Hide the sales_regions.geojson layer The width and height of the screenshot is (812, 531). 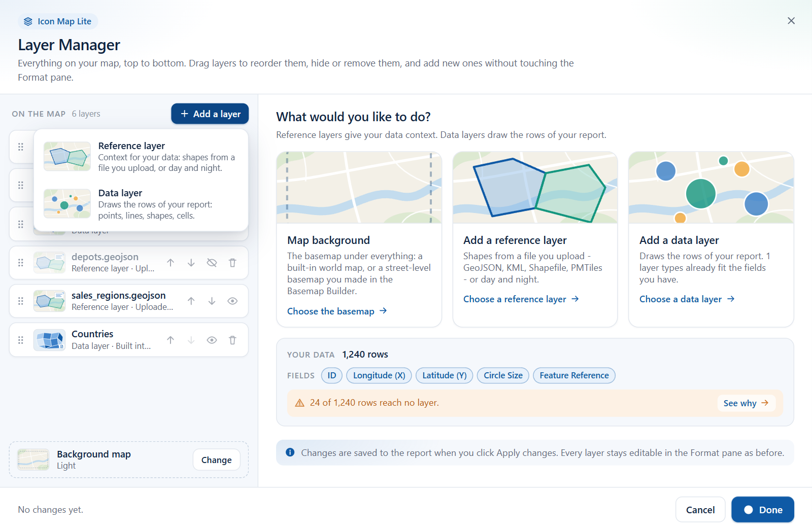point(232,301)
